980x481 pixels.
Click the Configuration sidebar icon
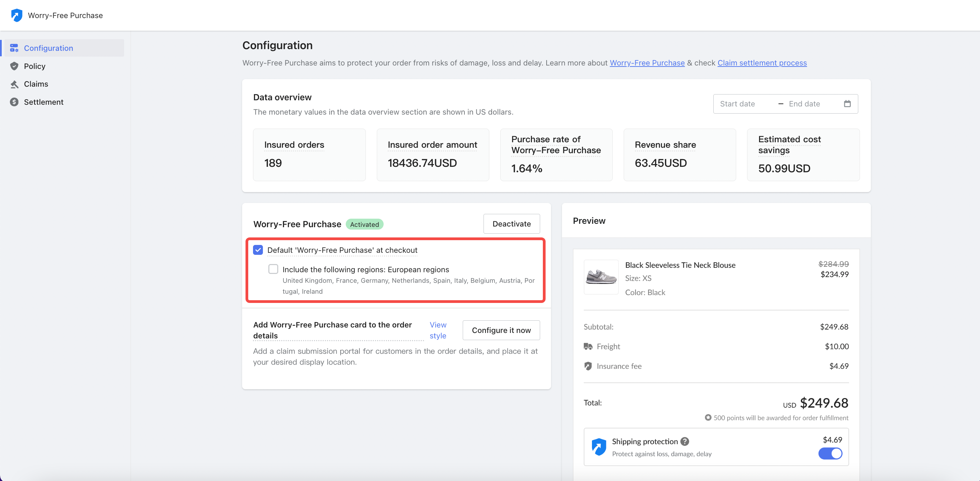tap(14, 48)
